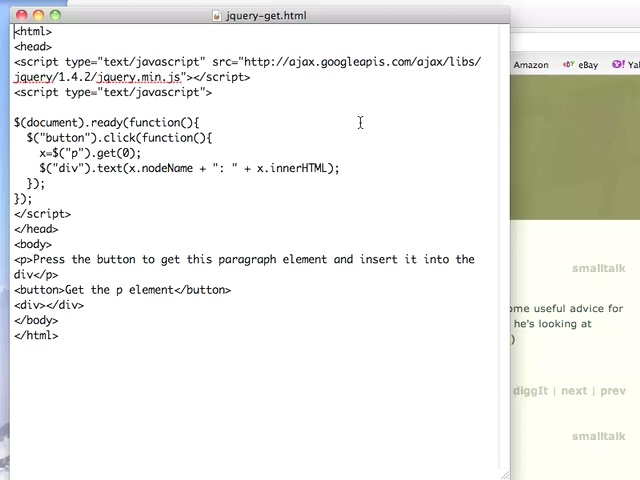640x480 pixels.
Task: Click the googleapis.com URL in script src
Action: (x=362, y=62)
